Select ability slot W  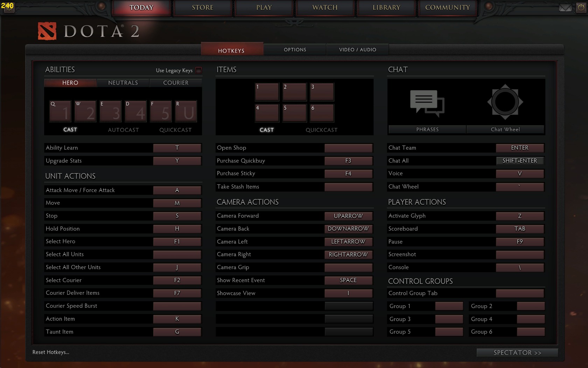click(85, 111)
